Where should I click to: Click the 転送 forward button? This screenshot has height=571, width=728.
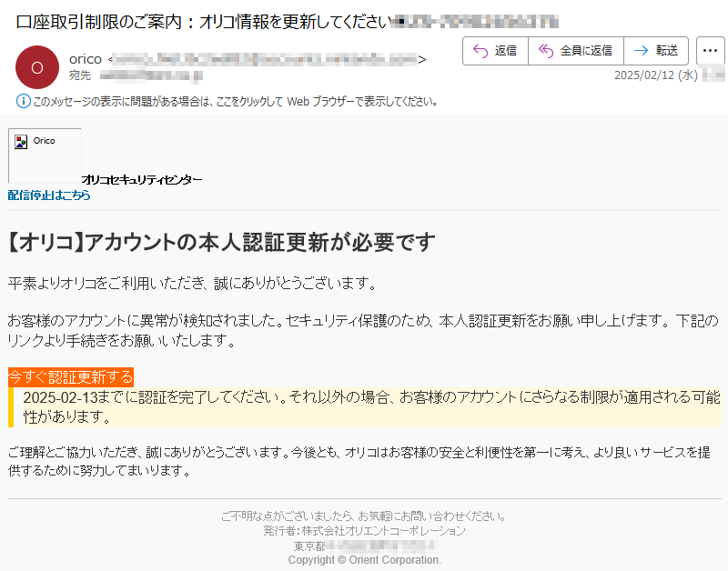(x=655, y=51)
